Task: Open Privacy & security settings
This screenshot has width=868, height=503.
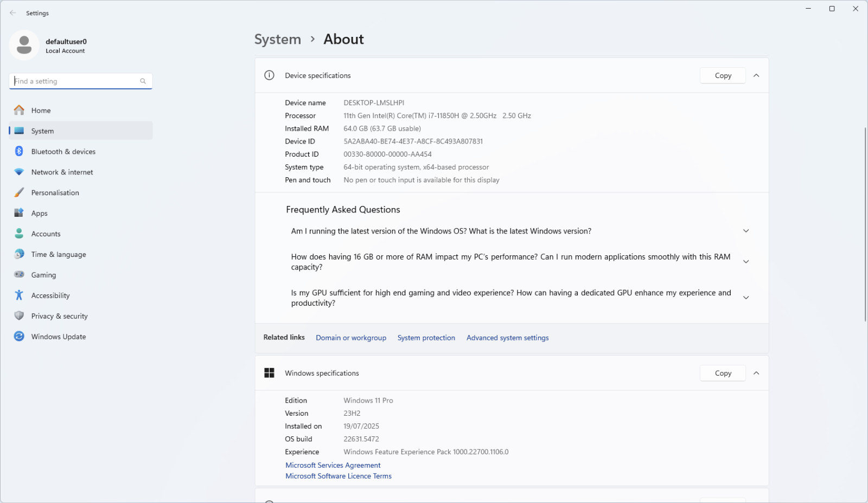Action: [81, 316]
